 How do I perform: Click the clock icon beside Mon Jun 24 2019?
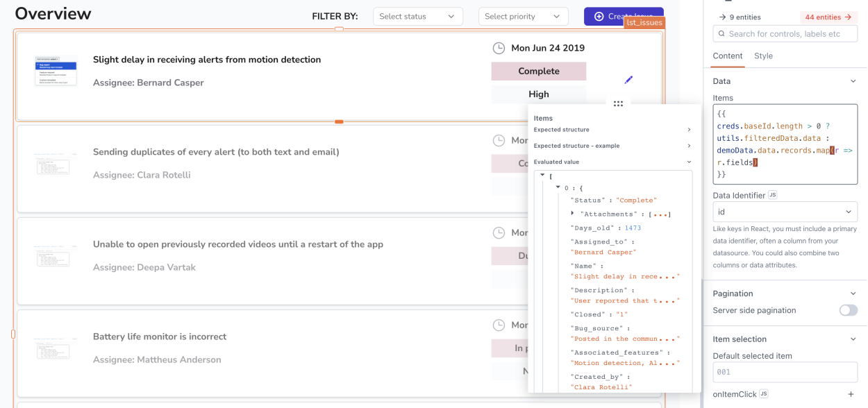coord(499,48)
